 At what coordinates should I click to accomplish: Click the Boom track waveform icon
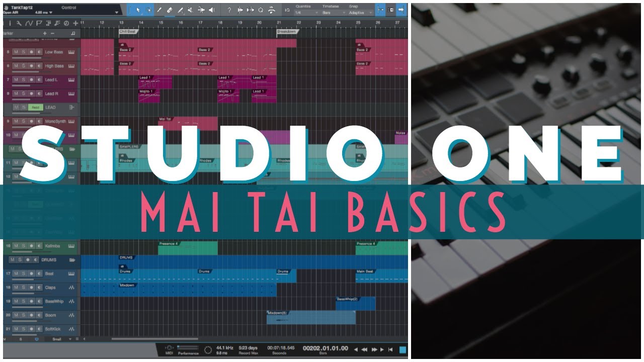71,315
